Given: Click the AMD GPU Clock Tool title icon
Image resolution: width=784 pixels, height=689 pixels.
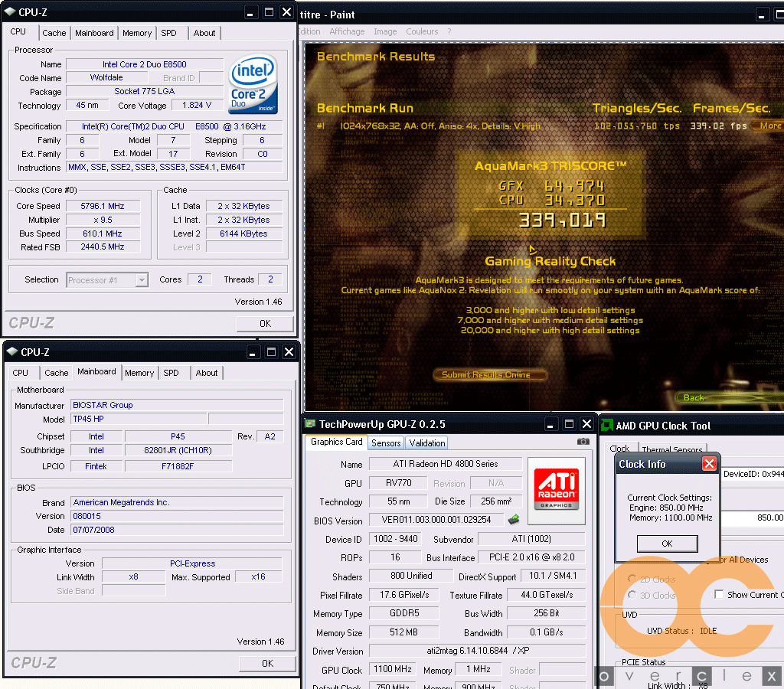Looking at the screenshot, I should [607, 426].
